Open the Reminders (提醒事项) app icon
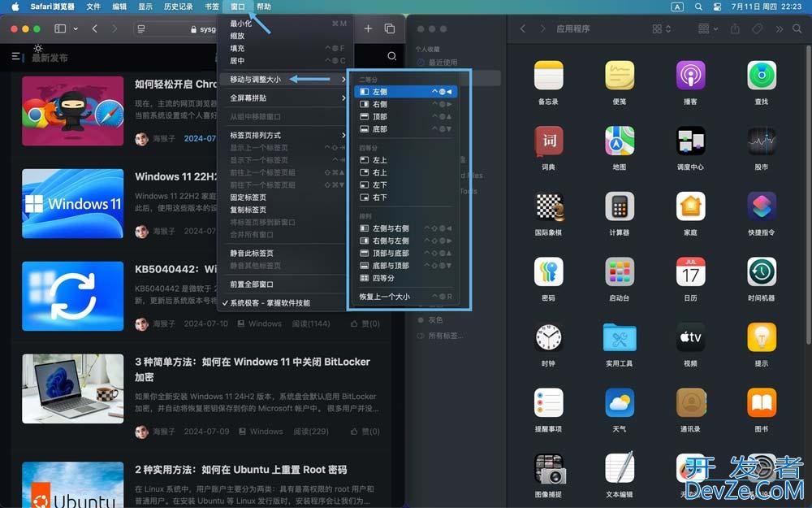812x508 pixels. tap(548, 403)
